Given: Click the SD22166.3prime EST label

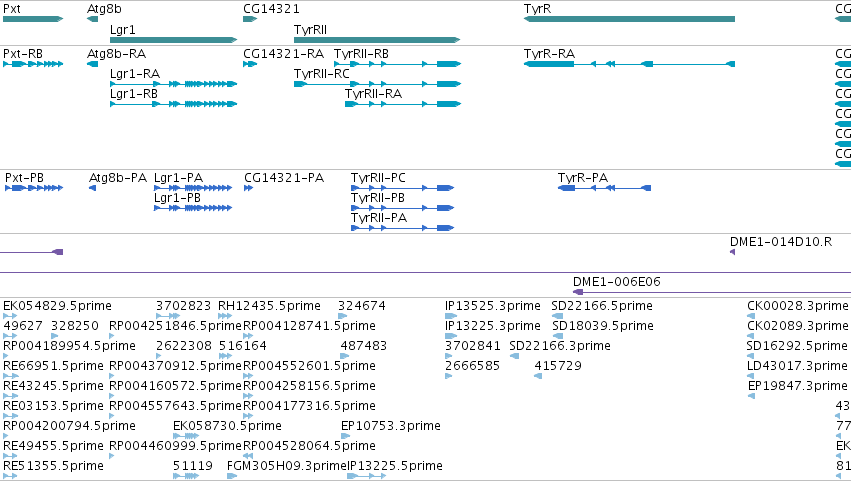Looking at the screenshot, I should point(560,346).
